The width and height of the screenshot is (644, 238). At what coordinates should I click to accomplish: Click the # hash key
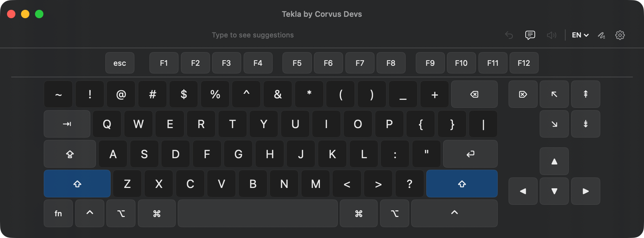152,94
